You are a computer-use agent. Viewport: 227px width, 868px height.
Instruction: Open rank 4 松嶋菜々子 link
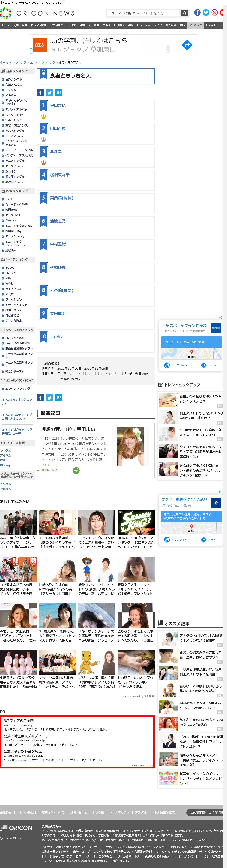(x=60, y=175)
